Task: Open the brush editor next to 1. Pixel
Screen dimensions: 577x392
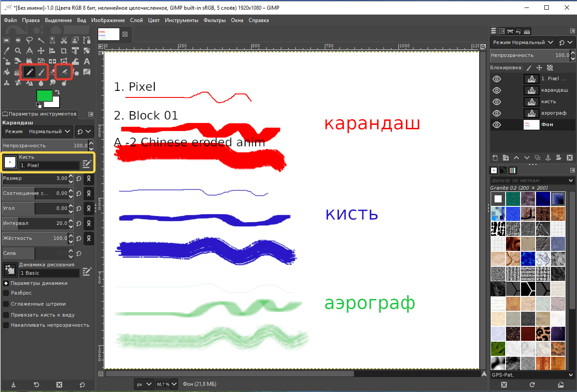Action: click(87, 164)
